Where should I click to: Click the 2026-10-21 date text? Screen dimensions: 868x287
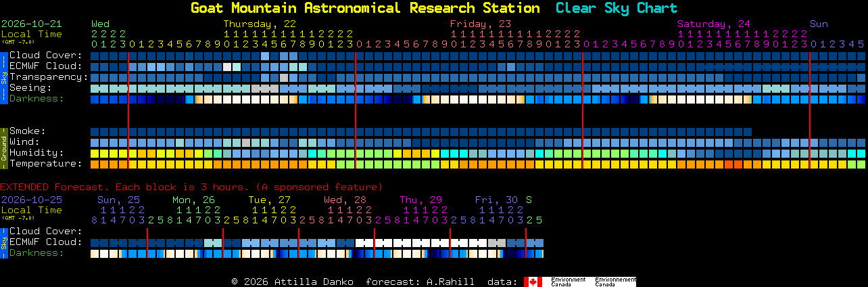click(x=32, y=24)
